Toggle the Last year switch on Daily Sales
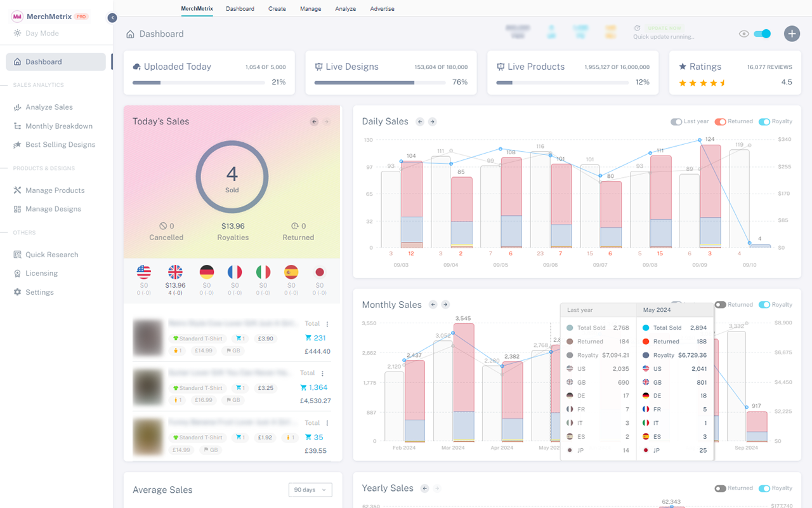Screen dimensions: 812x508 (x=676, y=121)
